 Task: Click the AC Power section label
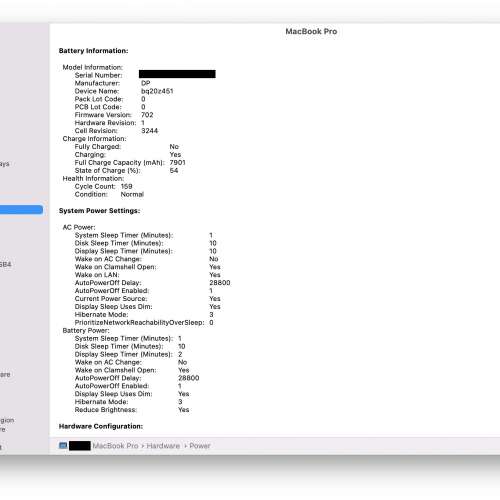tap(79, 227)
